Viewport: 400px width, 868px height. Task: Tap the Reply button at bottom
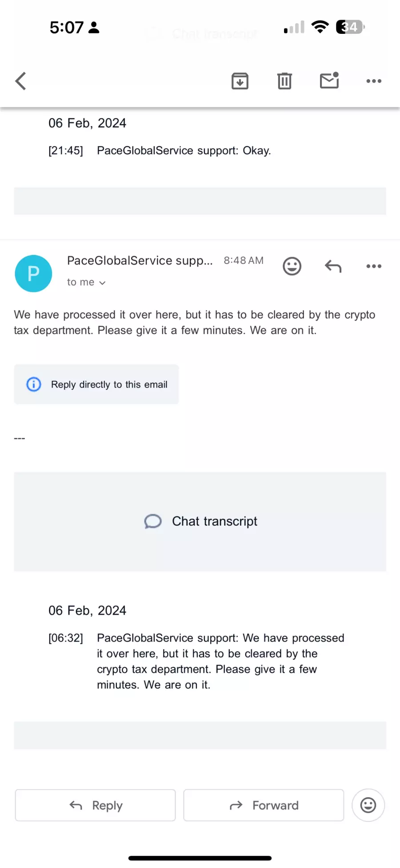[96, 805]
